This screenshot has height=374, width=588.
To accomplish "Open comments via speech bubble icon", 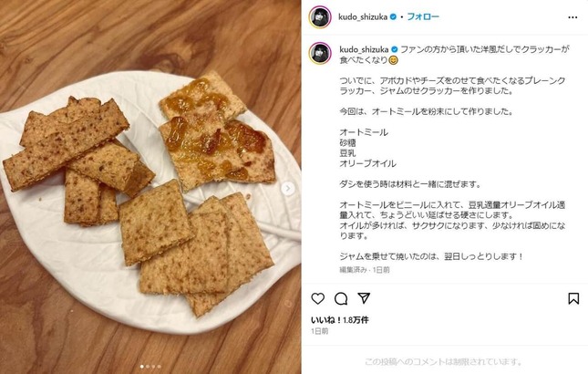I will click(x=341, y=299).
